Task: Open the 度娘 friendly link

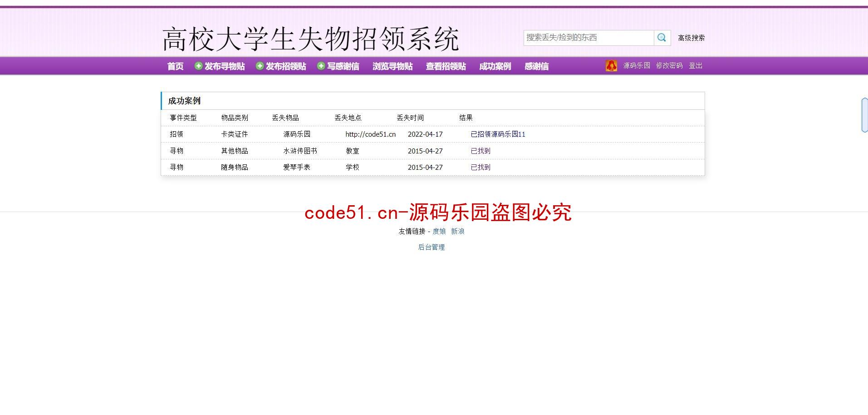Action: pos(439,231)
